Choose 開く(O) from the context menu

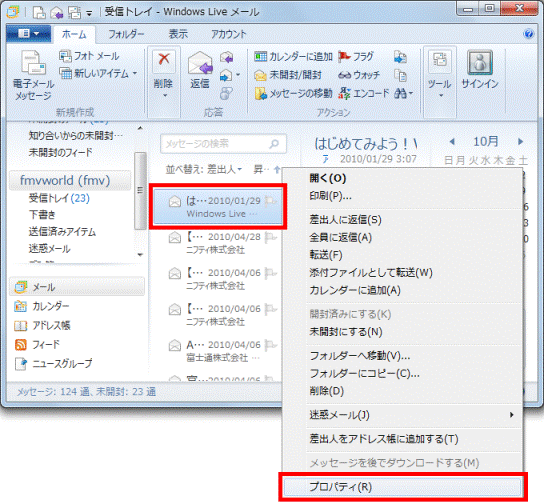tap(403, 178)
